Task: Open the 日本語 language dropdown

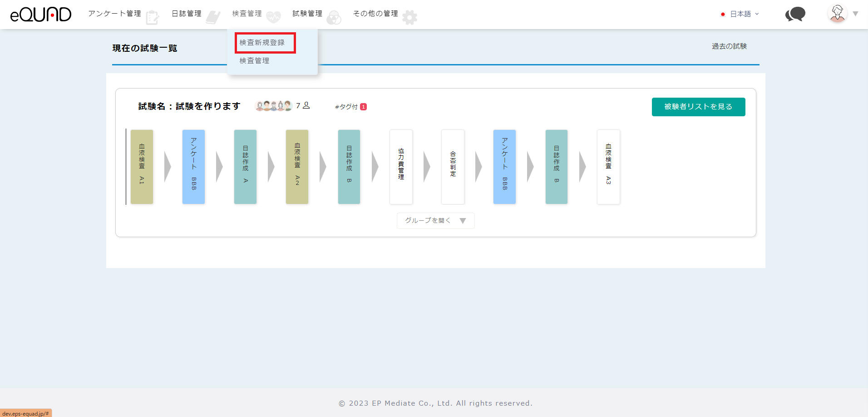Action: tap(740, 14)
